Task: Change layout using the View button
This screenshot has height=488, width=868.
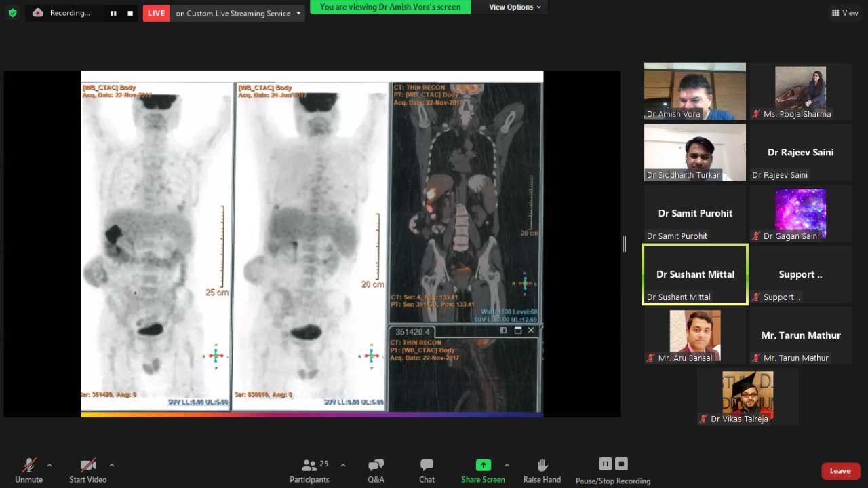Action: [x=845, y=13]
